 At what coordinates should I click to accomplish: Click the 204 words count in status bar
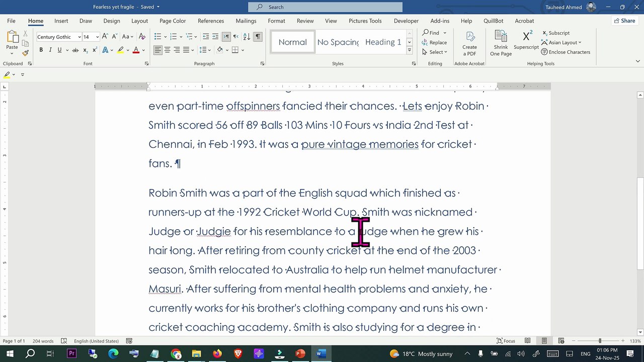pyautogui.click(x=43, y=341)
